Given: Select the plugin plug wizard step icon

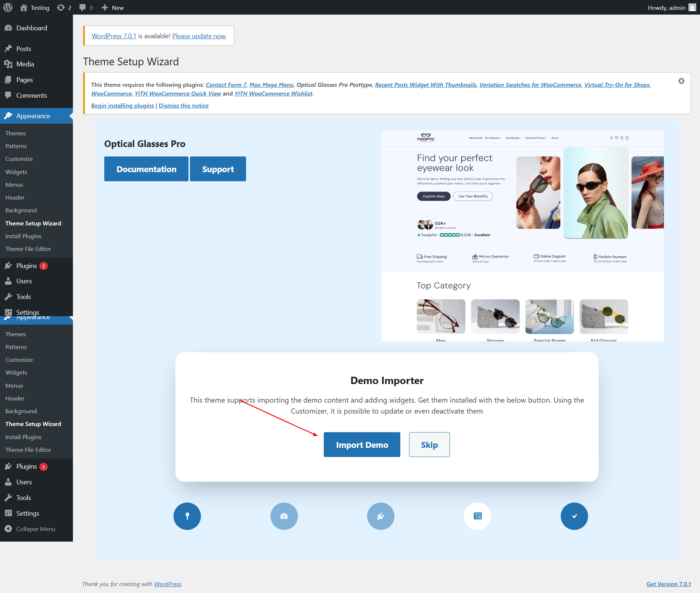Looking at the screenshot, I should tap(381, 516).
